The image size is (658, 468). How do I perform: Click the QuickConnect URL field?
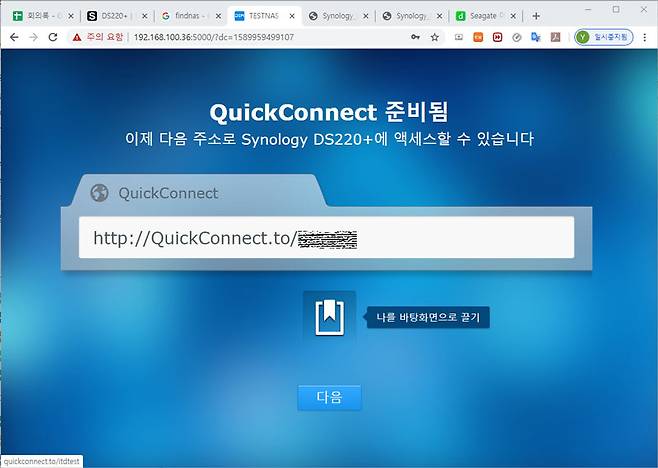(326, 237)
